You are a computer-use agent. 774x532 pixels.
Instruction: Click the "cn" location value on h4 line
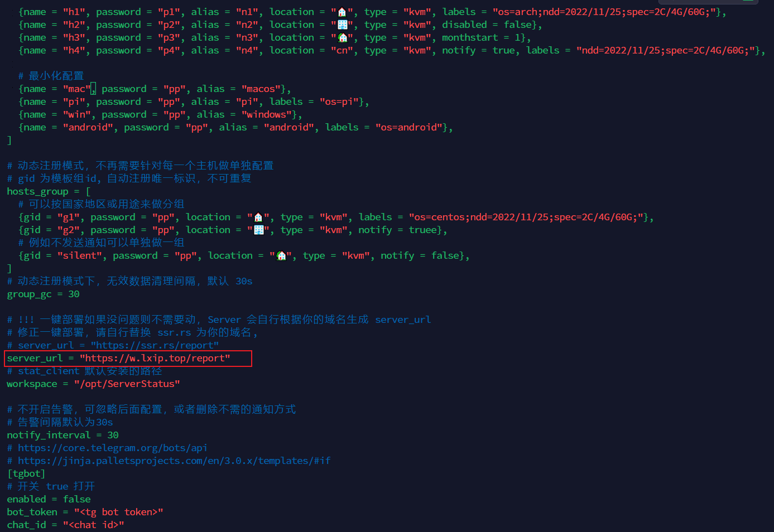pyautogui.click(x=342, y=50)
